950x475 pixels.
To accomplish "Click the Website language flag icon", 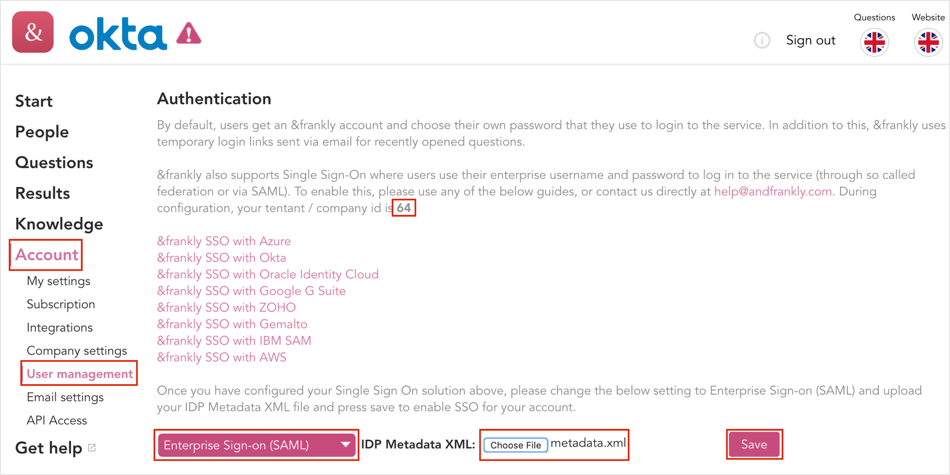I will tap(927, 42).
